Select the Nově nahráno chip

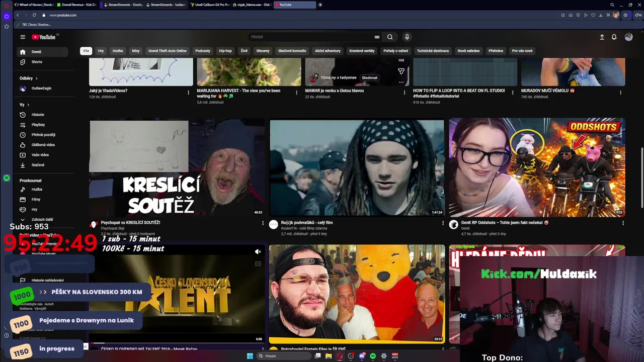[468, 51]
